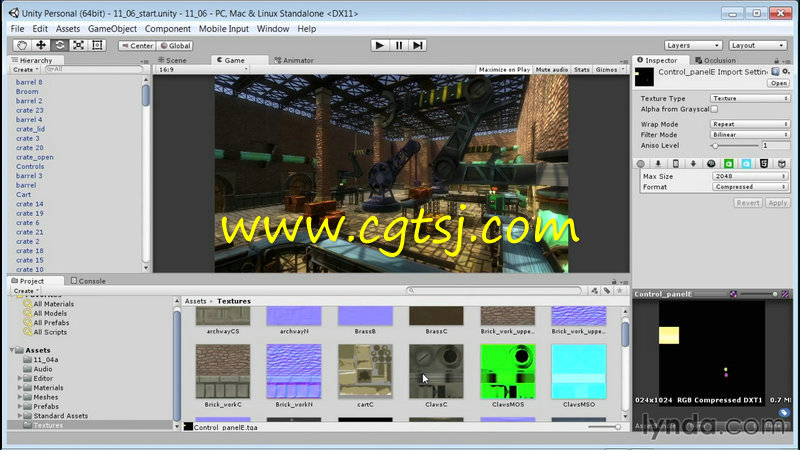800x450 pixels.
Task: Open the Inspector help icon
Action: [776, 72]
